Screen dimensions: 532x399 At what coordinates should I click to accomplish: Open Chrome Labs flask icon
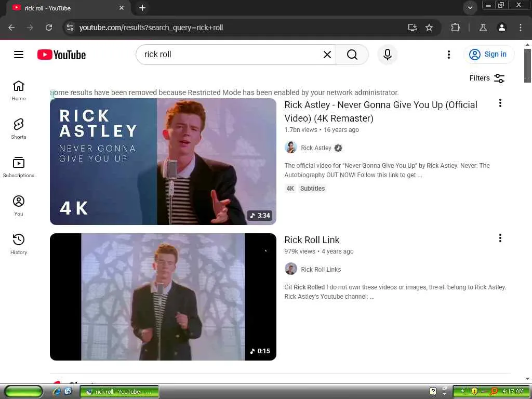click(x=483, y=28)
